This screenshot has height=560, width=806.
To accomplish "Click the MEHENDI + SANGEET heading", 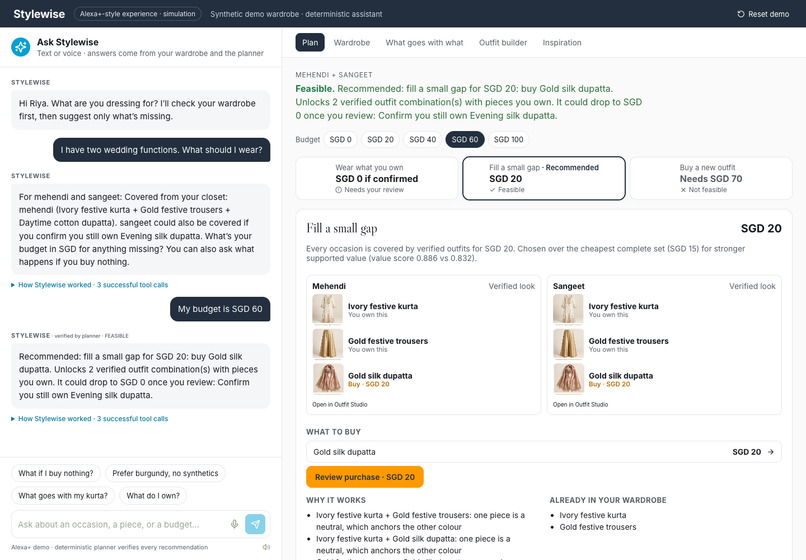I will click(x=334, y=75).
